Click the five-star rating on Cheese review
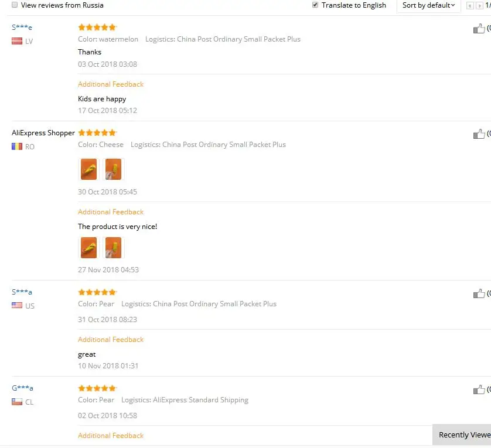 point(97,133)
